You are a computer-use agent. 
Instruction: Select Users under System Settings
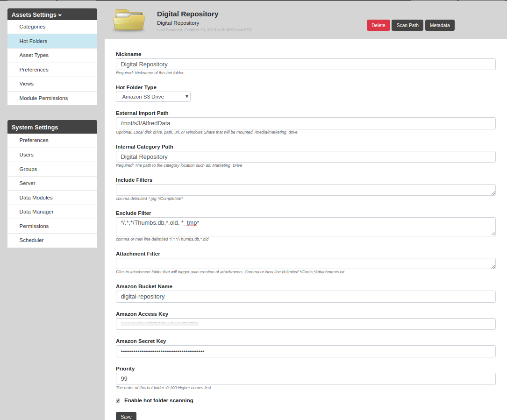coord(27,155)
